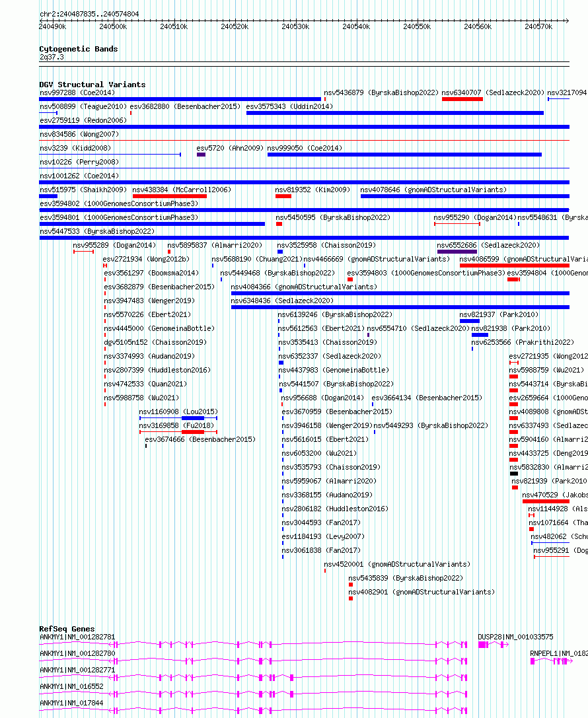Open variant nsv3169858 (Fu2018)

coord(176,425)
